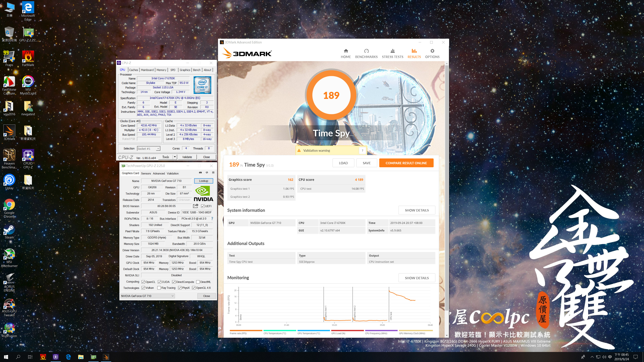Toggle the OpenCL checkbox
Viewport: 644px width, 362px height.
click(143, 282)
